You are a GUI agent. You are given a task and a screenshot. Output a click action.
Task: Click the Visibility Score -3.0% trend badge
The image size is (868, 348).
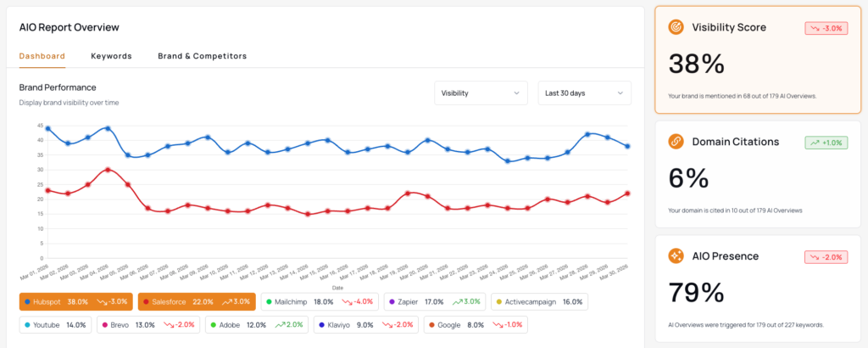click(x=826, y=28)
